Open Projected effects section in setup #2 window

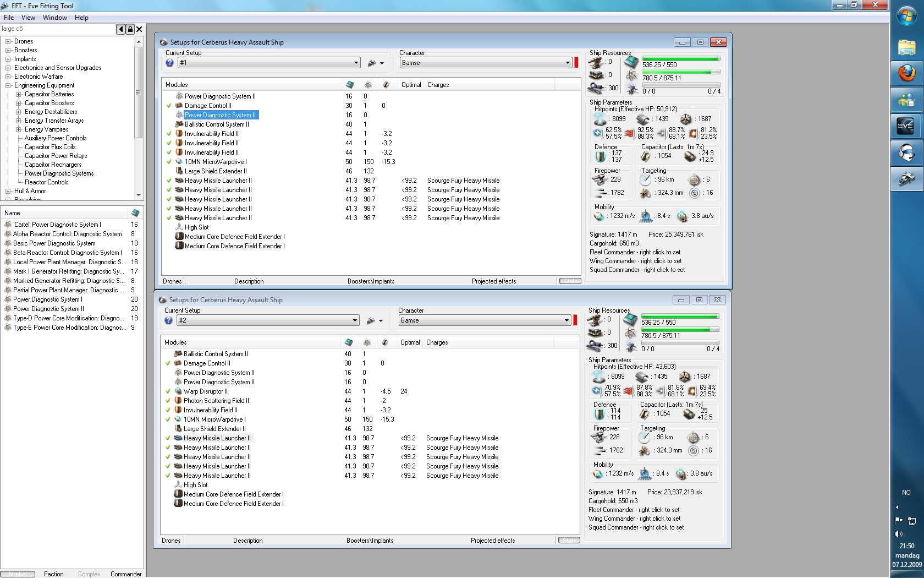point(493,541)
